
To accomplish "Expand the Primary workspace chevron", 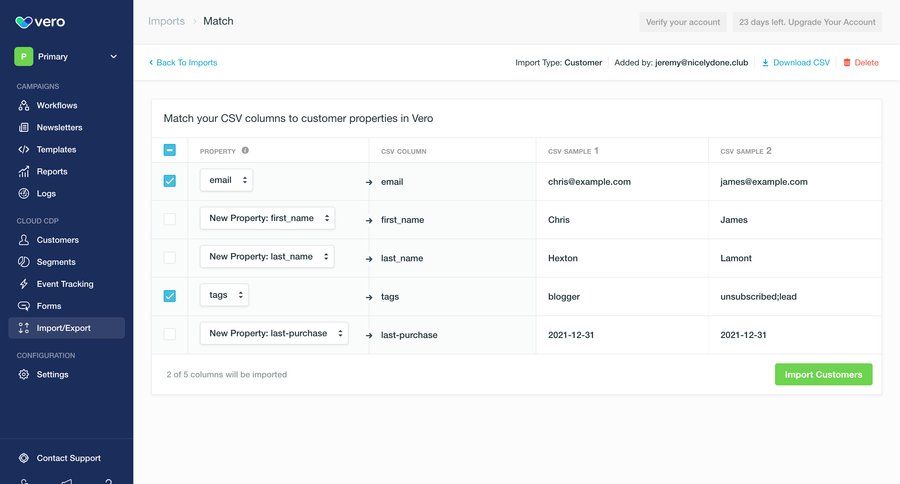I will 114,56.
